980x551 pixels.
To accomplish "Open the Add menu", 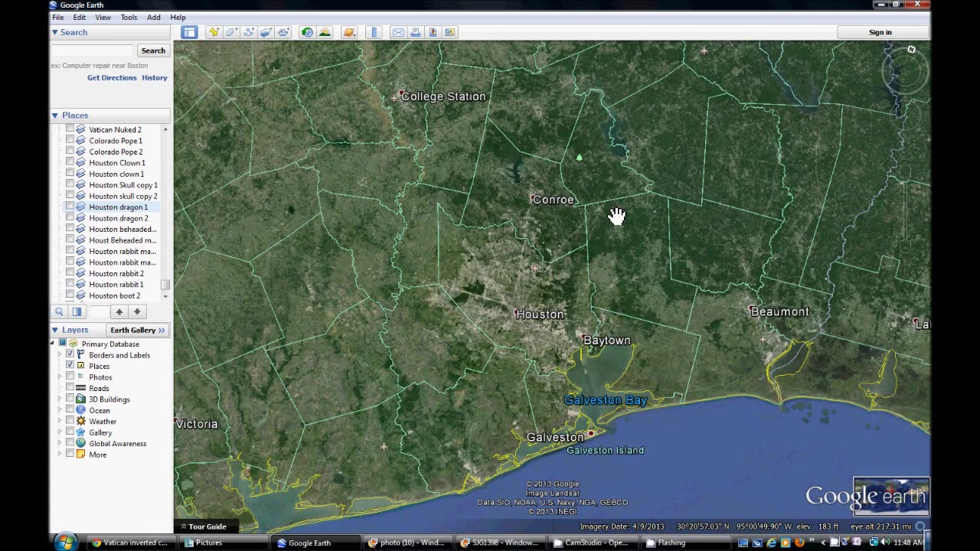I will (x=154, y=17).
